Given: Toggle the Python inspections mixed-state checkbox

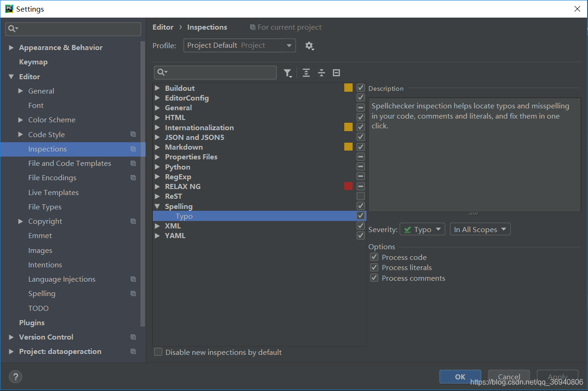Looking at the screenshot, I should (360, 167).
